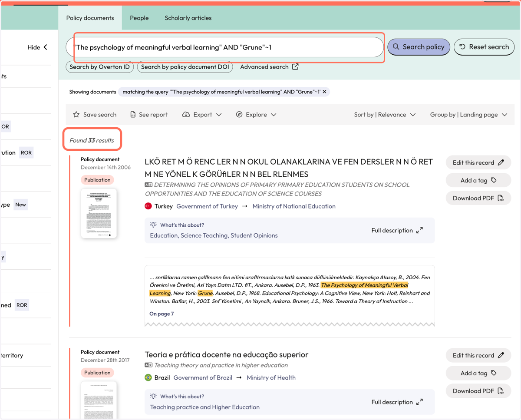Open the Turkish document title link
This screenshot has height=420, width=521.
click(289, 168)
